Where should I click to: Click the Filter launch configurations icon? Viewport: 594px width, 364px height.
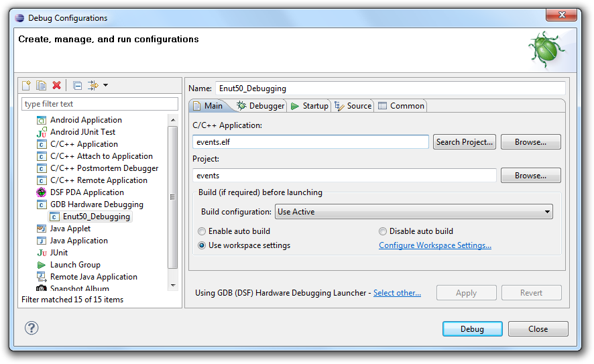(93, 85)
